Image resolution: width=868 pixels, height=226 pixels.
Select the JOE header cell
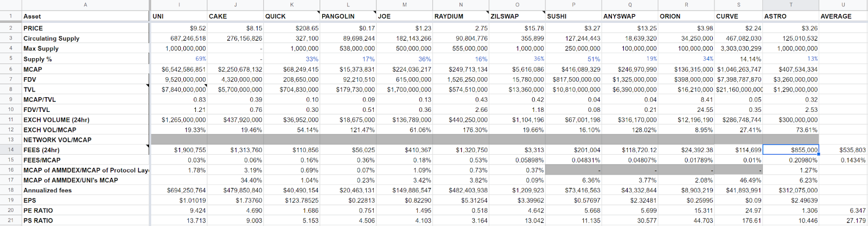click(404, 16)
